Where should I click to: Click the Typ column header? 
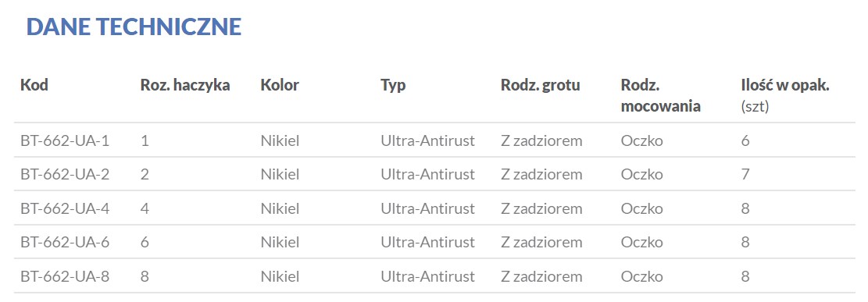393,86
